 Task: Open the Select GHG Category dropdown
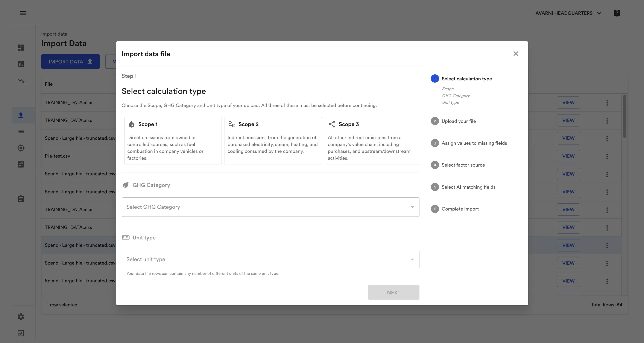pyautogui.click(x=270, y=207)
